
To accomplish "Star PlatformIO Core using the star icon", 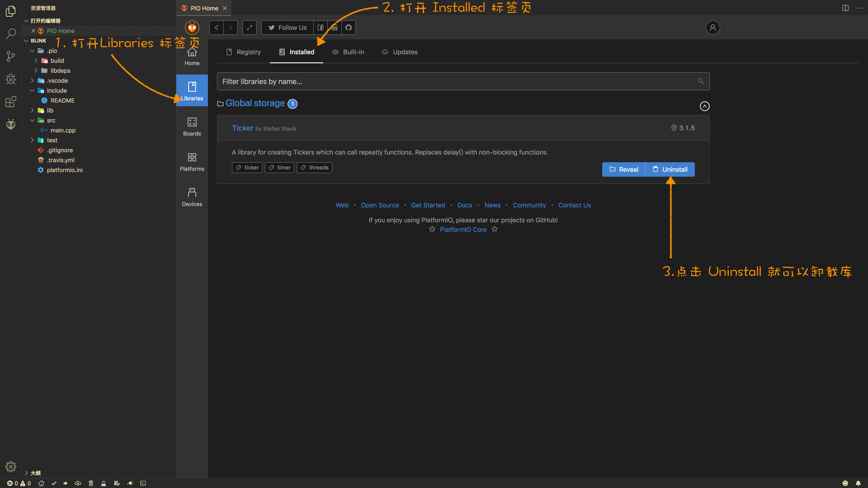I will point(432,229).
